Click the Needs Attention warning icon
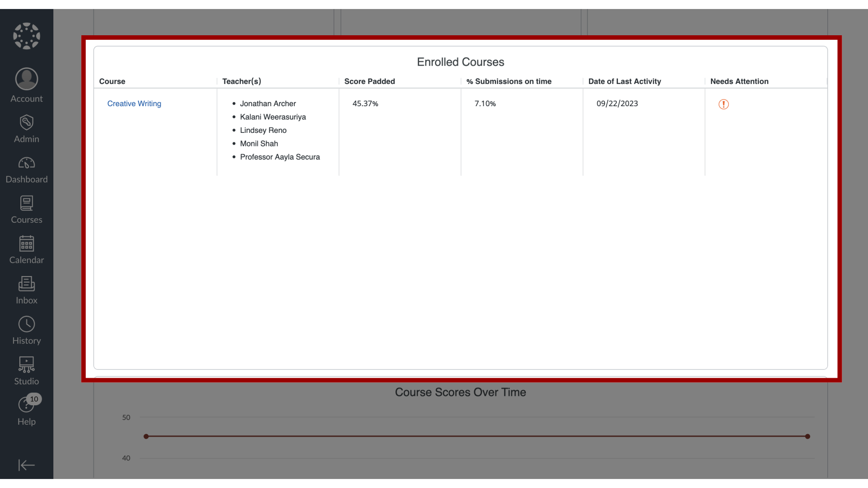This screenshot has width=868, height=488. [723, 104]
